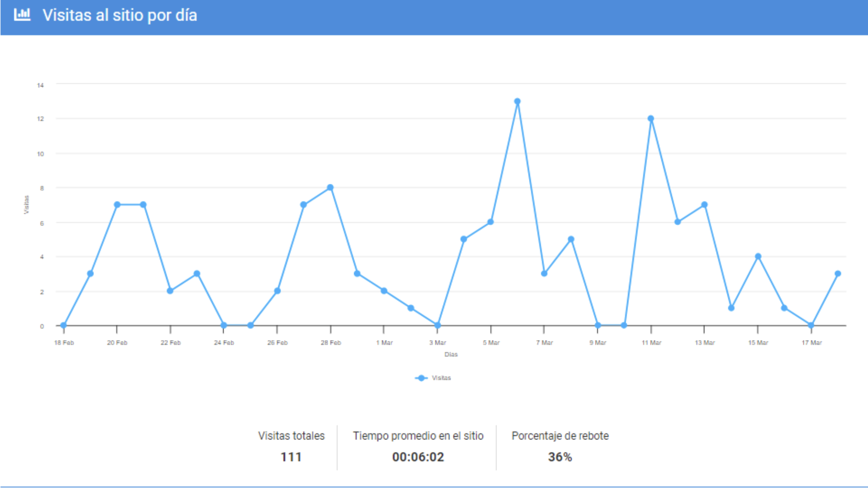Click the 1 Mar x-axis label

[384, 343]
